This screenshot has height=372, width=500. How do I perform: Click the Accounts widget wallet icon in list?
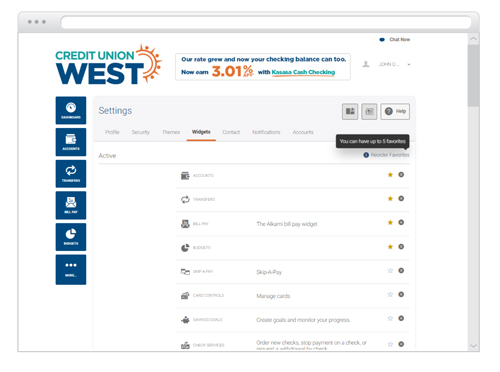[x=185, y=175]
